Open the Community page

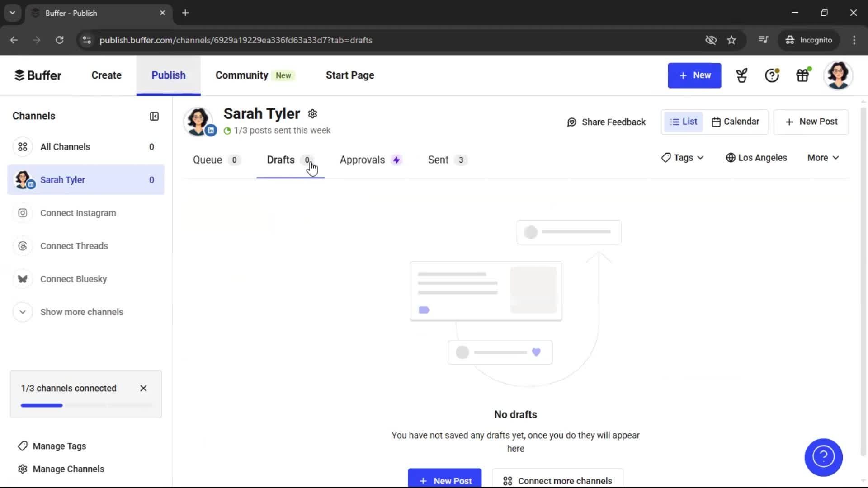(241, 75)
